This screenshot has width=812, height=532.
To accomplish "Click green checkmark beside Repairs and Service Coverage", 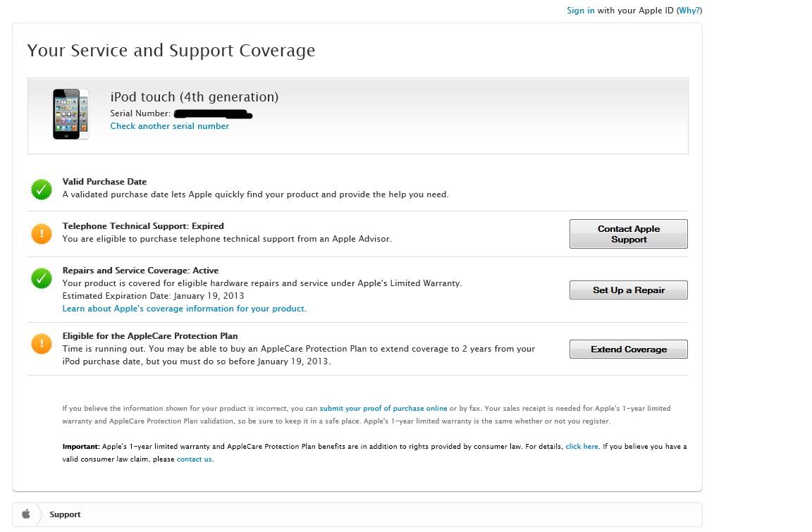I will [x=42, y=278].
